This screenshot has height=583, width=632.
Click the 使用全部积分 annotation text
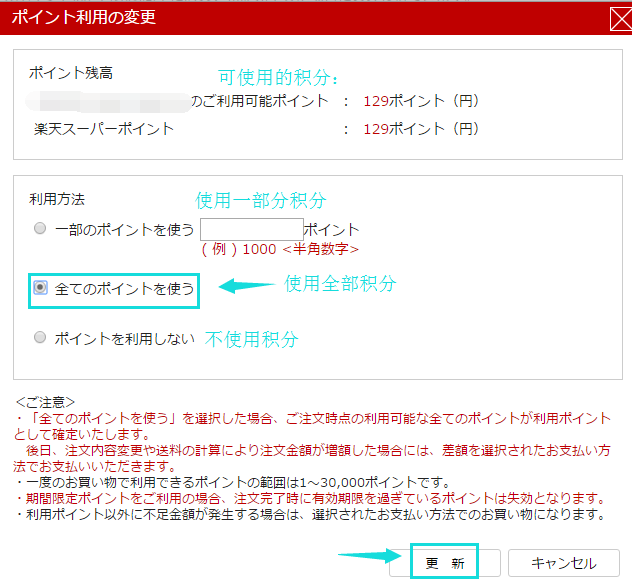(x=340, y=284)
